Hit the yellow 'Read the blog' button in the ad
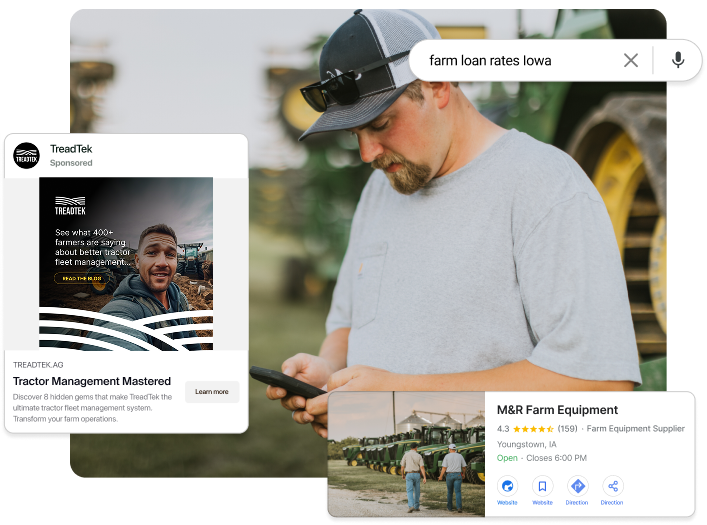This screenshot has height=525, width=707. (82, 278)
